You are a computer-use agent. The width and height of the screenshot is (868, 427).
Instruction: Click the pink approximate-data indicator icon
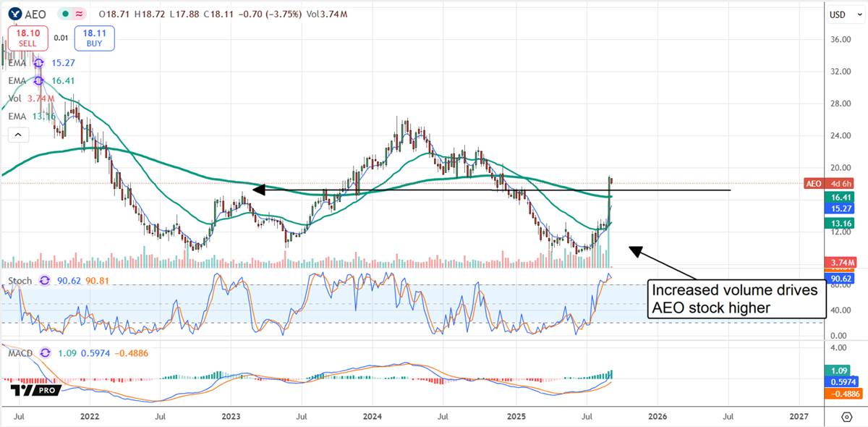click(79, 14)
